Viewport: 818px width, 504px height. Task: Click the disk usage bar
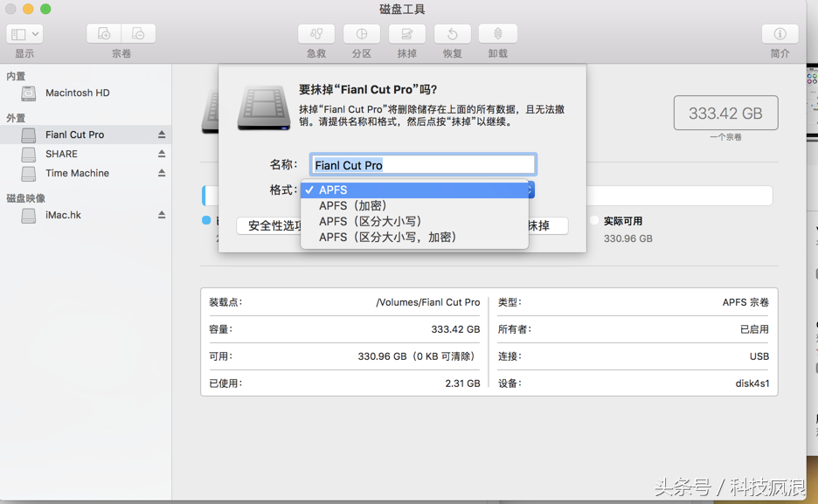[679, 196]
